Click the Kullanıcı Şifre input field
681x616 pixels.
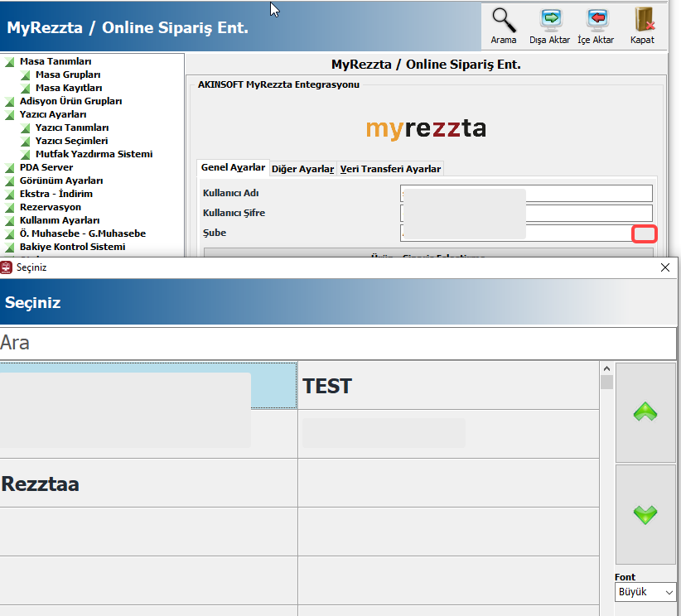(x=526, y=213)
